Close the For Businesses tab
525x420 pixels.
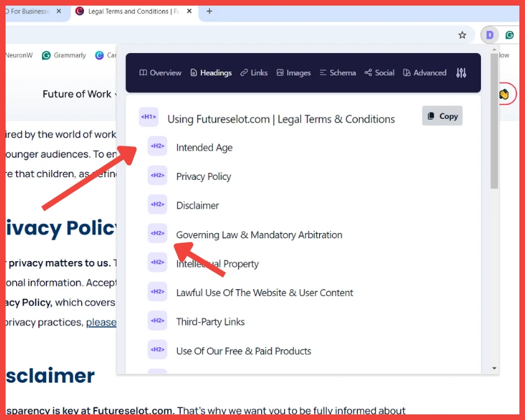click(x=59, y=11)
